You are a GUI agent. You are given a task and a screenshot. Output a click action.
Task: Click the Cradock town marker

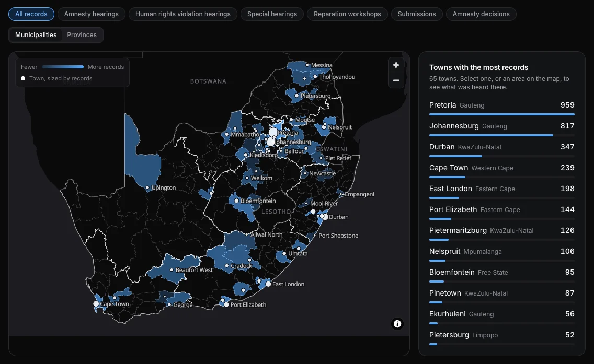(x=227, y=266)
